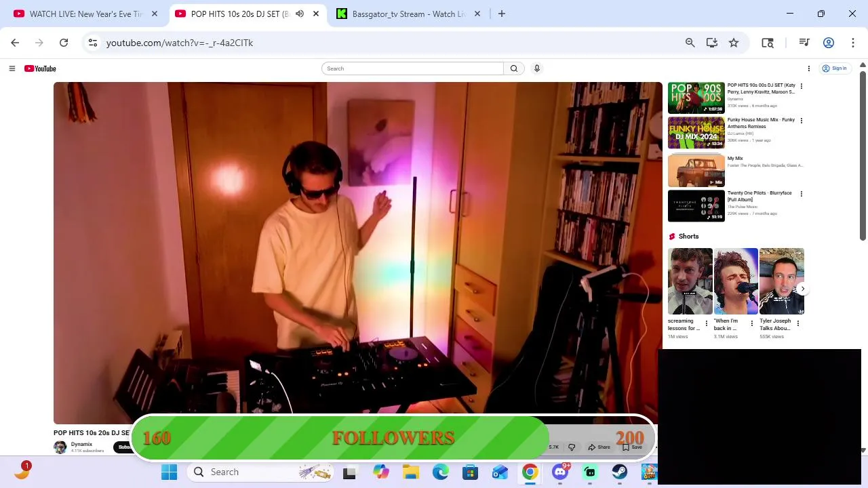
Task: Go back with the browser back arrow
Action: pyautogui.click(x=15, y=43)
